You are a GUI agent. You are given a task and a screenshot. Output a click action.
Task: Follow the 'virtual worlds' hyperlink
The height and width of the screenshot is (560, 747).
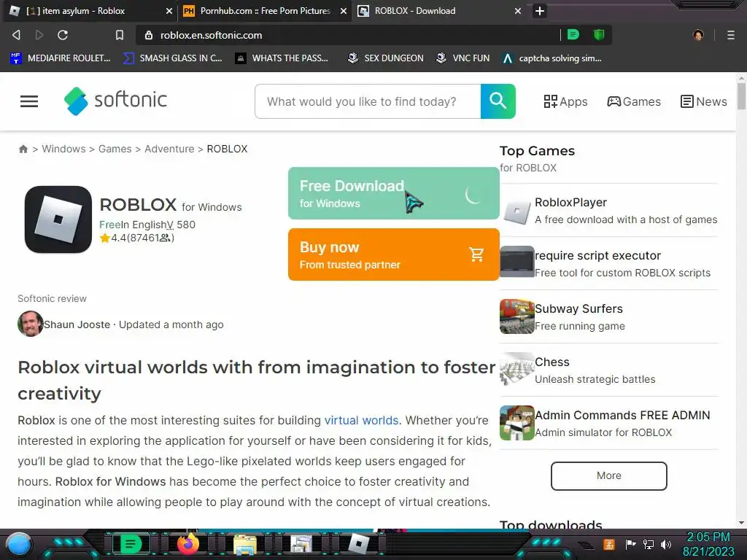click(x=361, y=421)
